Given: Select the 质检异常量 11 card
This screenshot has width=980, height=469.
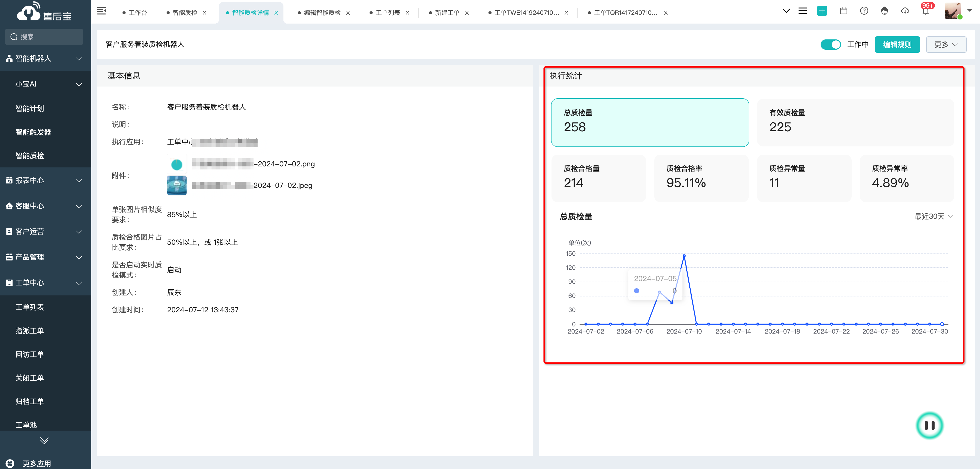Looking at the screenshot, I should 804,178.
